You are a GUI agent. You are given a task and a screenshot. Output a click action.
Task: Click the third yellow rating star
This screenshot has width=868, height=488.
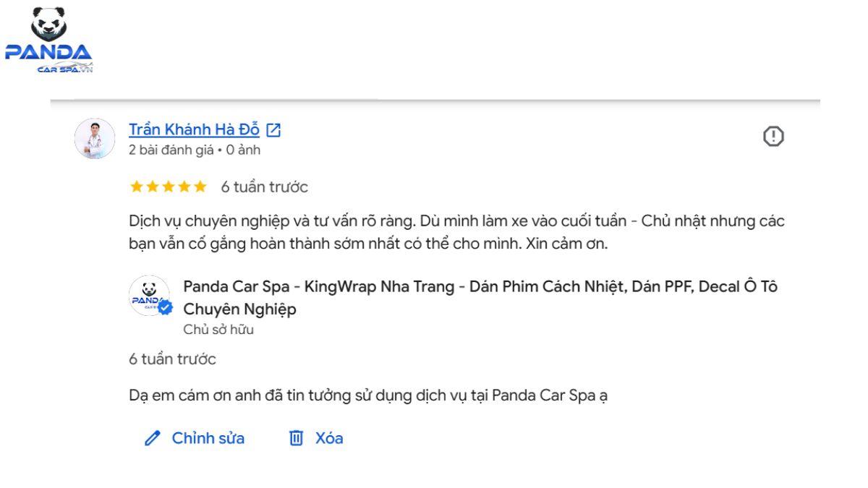168,187
